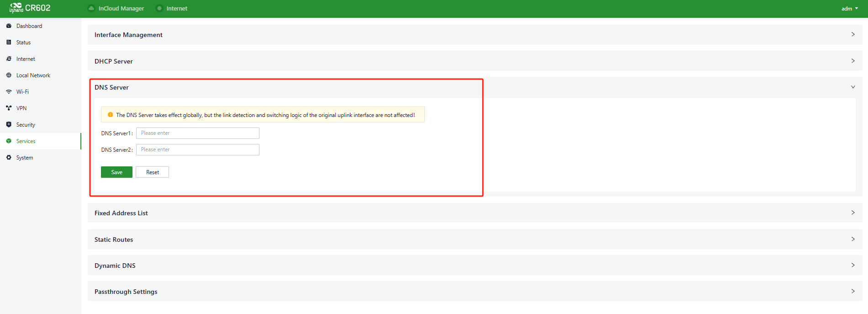Click the DNS Server2 field label
The width and height of the screenshot is (868, 314).
point(117,150)
